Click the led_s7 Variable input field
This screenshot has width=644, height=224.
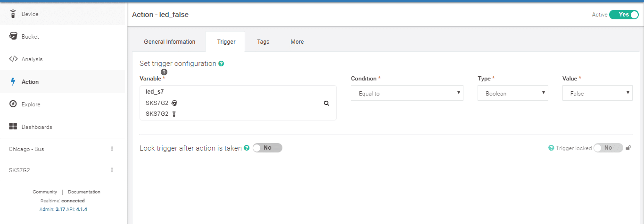[x=231, y=92]
